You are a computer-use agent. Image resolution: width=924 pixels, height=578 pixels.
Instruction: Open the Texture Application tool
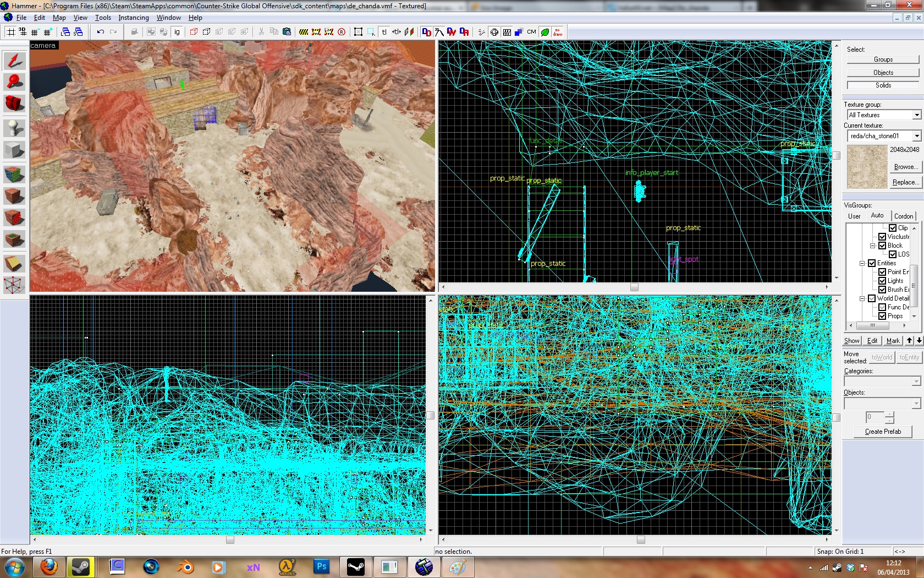(14, 175)
